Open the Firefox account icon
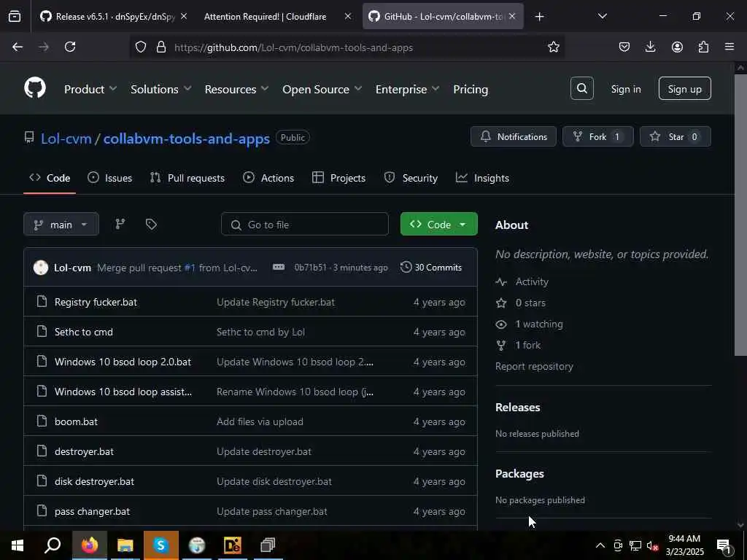This screenshot has width=747, height=560. click(x=677, y=47)
